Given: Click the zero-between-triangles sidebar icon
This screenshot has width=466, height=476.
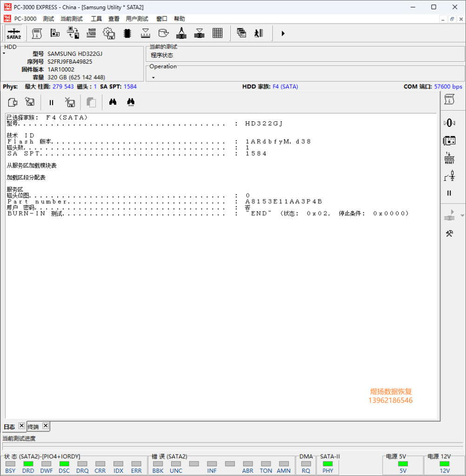Looking at the screenshot, I should pyautogui.click(x=449, y=123).
